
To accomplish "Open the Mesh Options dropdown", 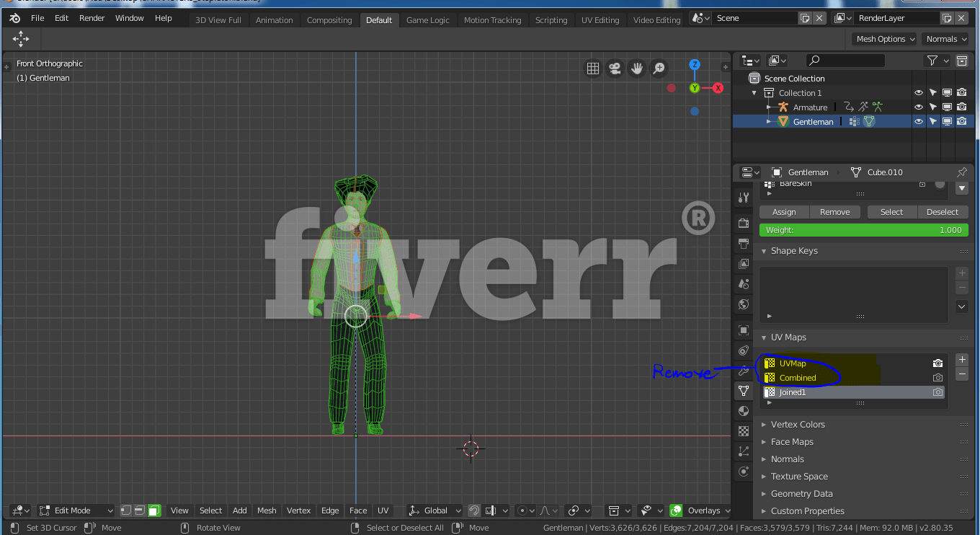I will (884, 39).
